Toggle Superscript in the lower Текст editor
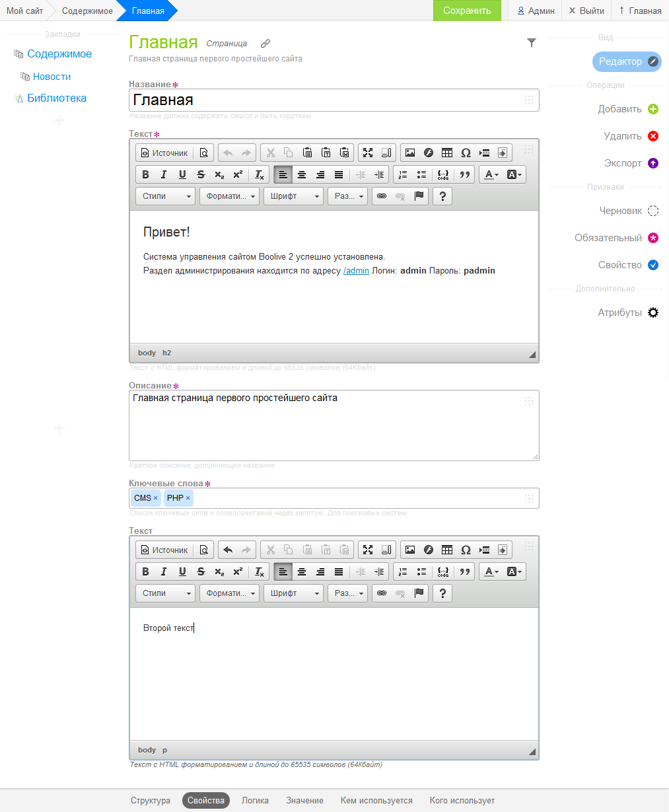The height and width of the screenshot is (812, 669). coord(238,572)
